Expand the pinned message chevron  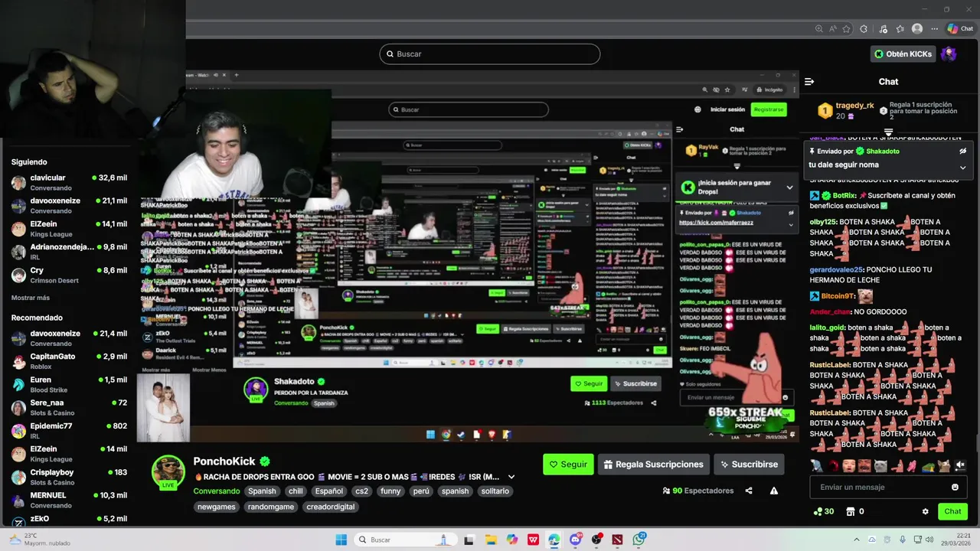pyautogui.click(x=962, y=167)
